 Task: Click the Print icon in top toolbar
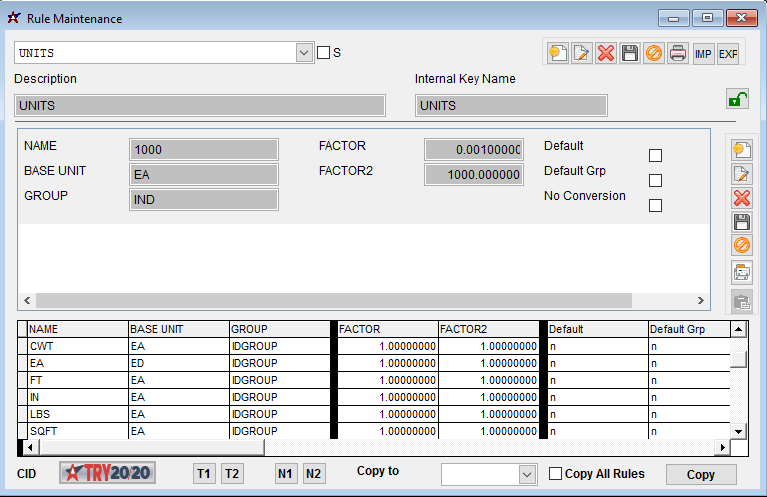coord(677,53)
